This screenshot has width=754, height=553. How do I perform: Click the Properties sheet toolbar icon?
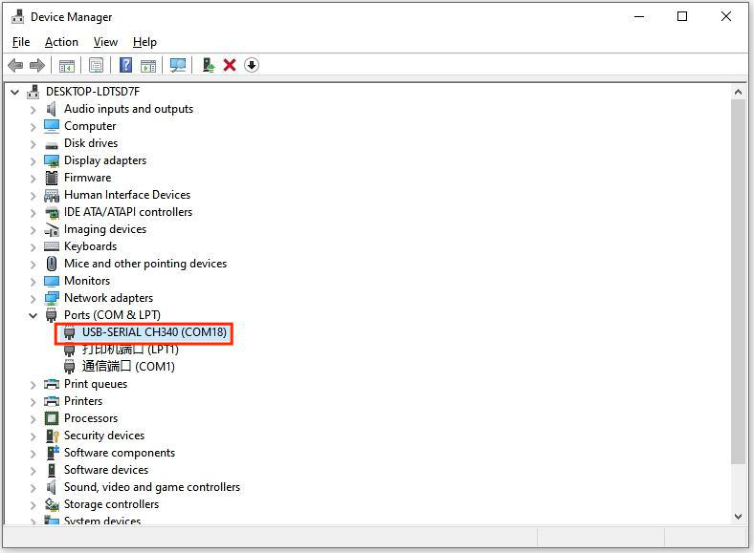click(96, 65)
